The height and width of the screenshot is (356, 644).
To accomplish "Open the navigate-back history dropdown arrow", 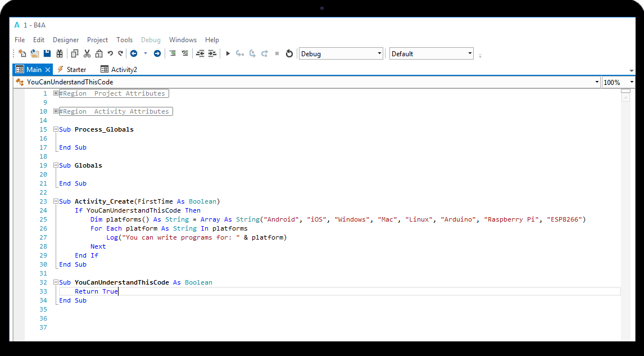I will click(x=145, y=53).
